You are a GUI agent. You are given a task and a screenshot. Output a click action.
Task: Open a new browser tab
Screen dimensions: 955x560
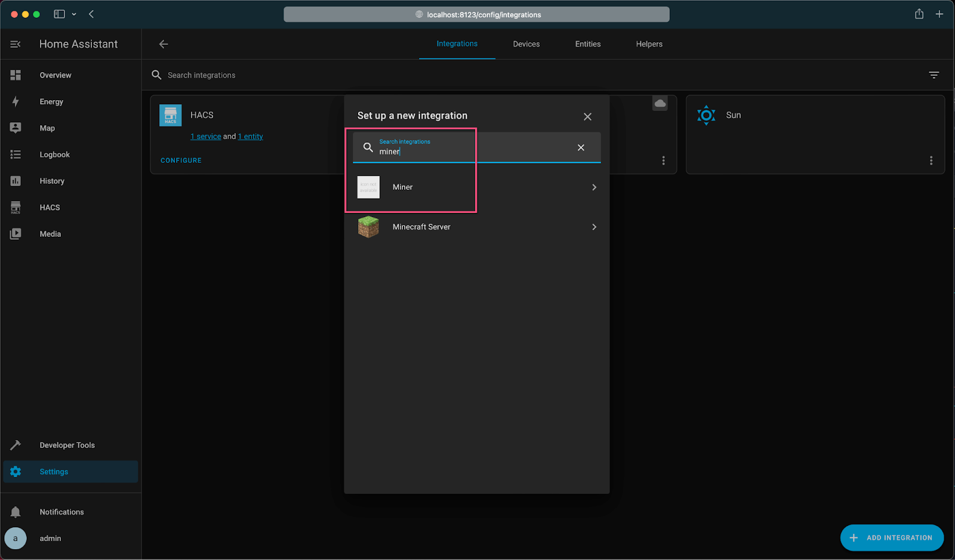click(939, 14)
